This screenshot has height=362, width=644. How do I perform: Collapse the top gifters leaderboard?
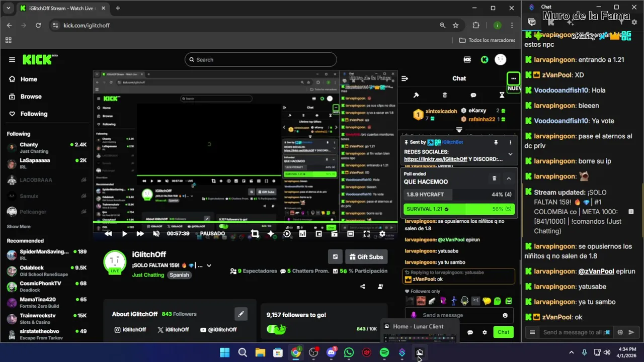(x=459, y=130)
